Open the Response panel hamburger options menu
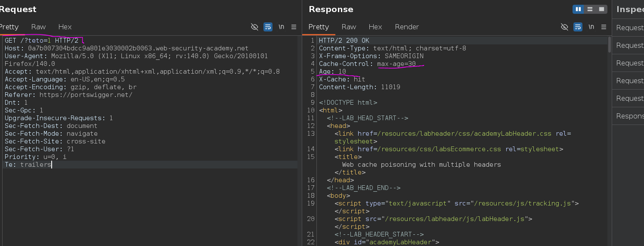Viewport: 644px width, 246px height. [x=604, y=27]
